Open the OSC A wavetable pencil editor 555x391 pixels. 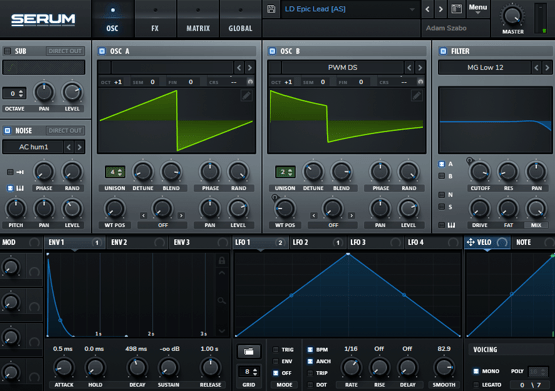(x=246, y=95)
